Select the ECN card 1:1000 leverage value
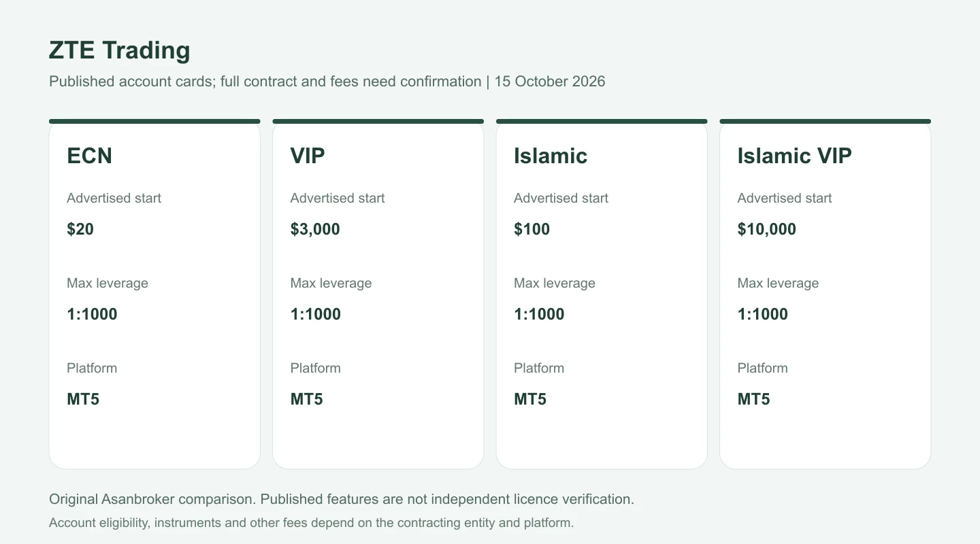 tap(92, 314)
